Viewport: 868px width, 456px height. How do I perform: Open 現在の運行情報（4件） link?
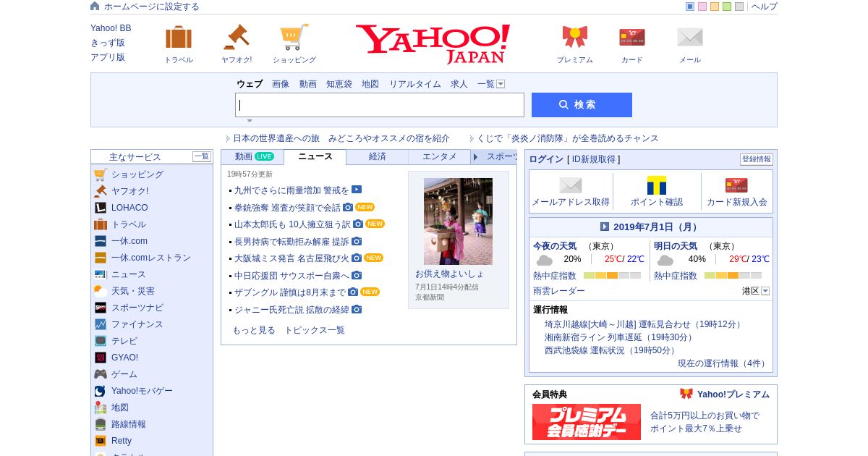(x=723, y=363)
